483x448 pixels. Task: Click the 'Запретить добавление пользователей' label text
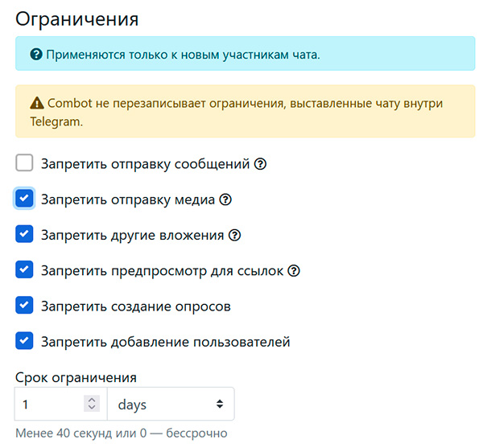[x=165, y=342]
